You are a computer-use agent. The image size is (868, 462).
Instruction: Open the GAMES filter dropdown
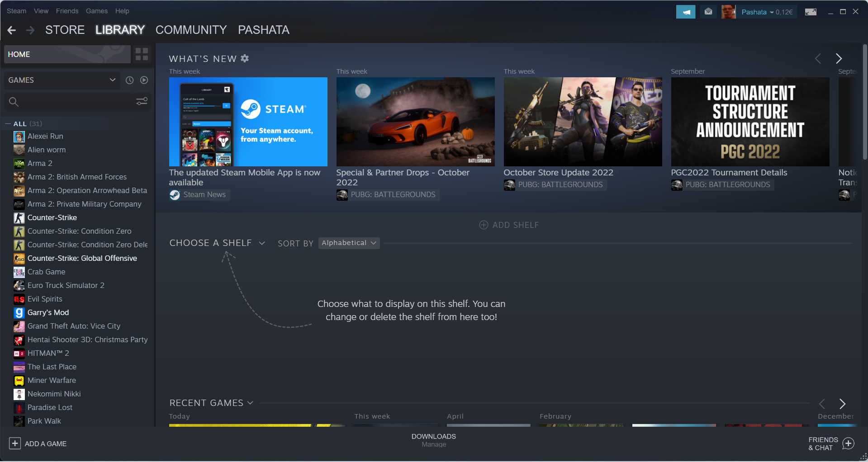pos(62,80)
